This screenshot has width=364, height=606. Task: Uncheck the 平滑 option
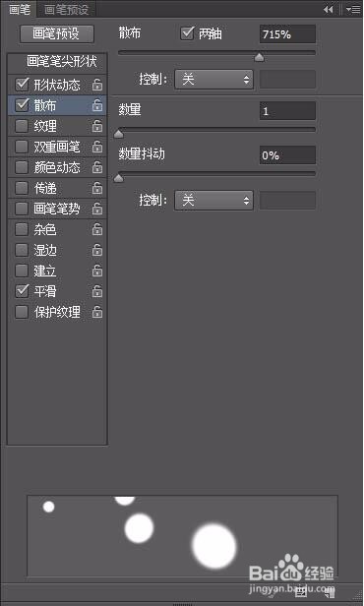[x=22, y=291]
